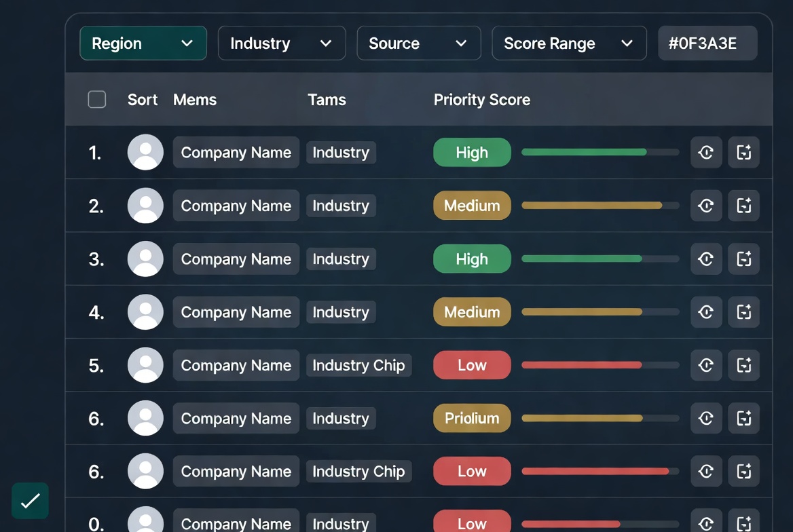The width and height of the screenshot is (793, 532).
Task: Select the #0F3A3E hex value
Action: point(707,42)
